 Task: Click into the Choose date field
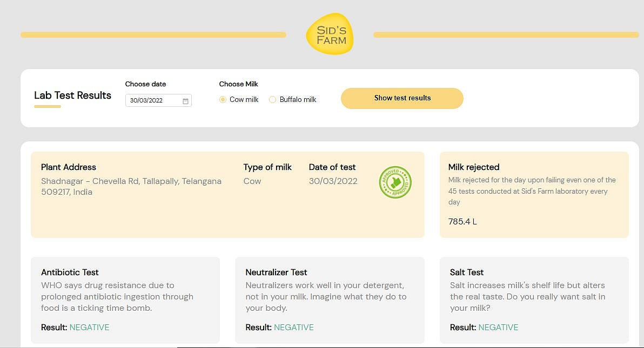coord(153,101)
